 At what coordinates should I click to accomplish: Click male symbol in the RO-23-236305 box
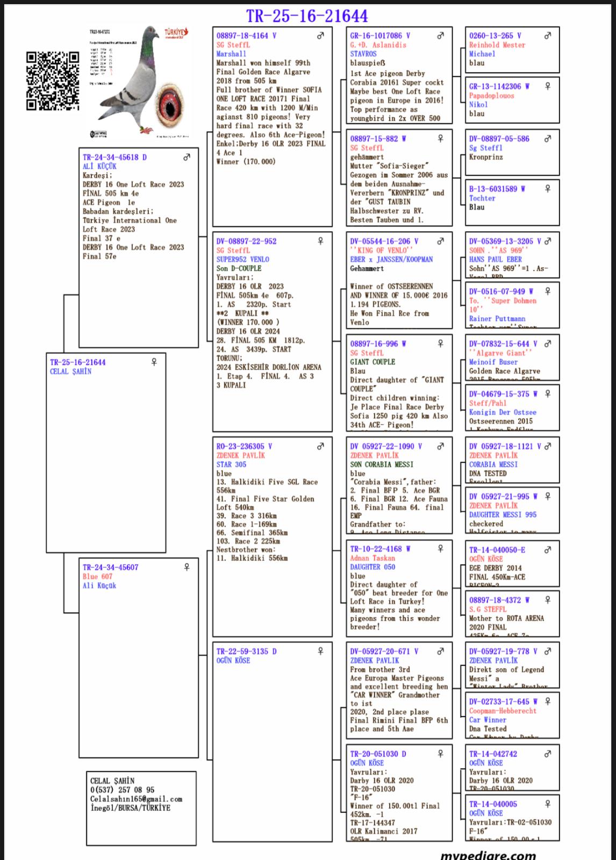pos(320,446)
